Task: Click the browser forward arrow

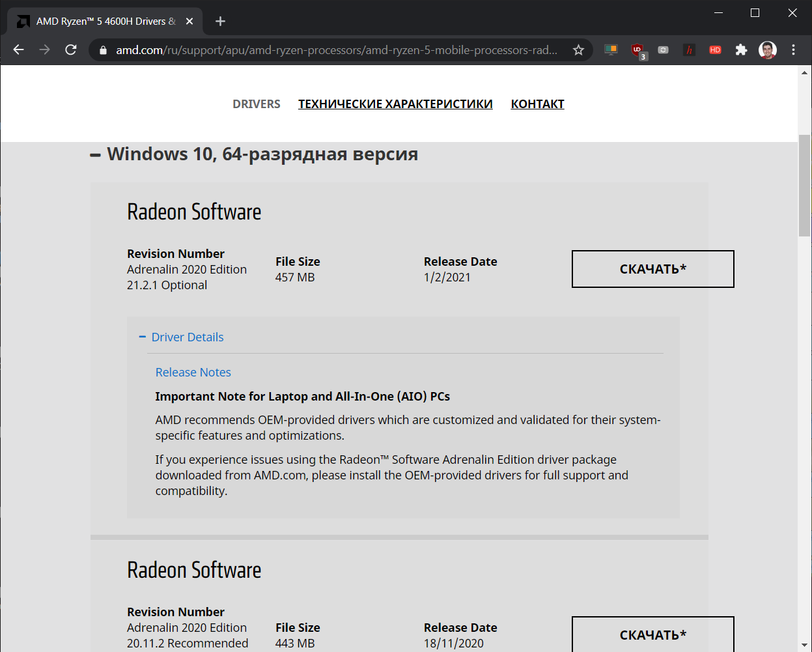Action: 44,50
